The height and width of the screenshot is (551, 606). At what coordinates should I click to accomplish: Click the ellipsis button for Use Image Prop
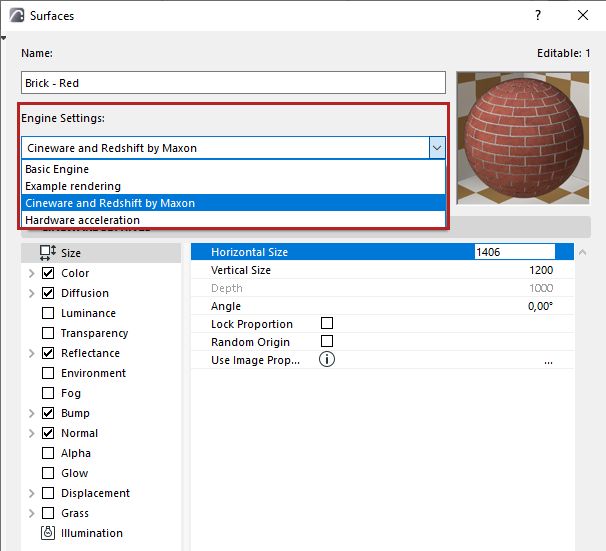point(548,361)
